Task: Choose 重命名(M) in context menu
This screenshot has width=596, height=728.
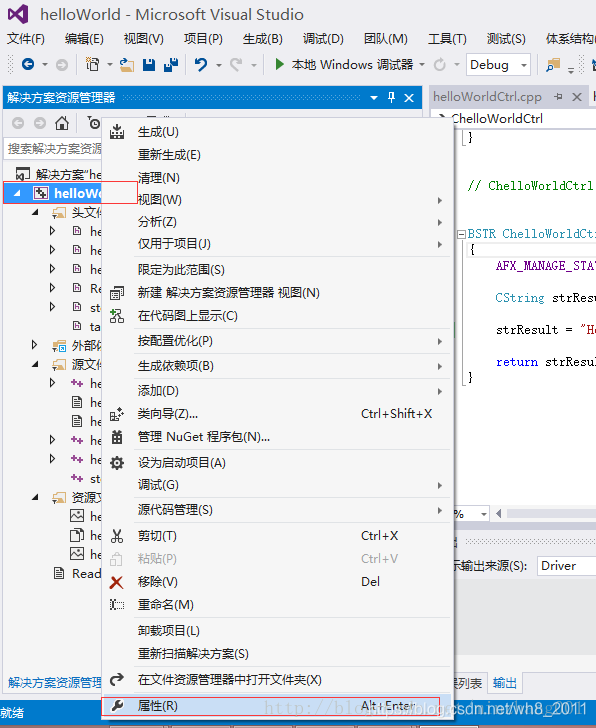Action: click(277, 604)
